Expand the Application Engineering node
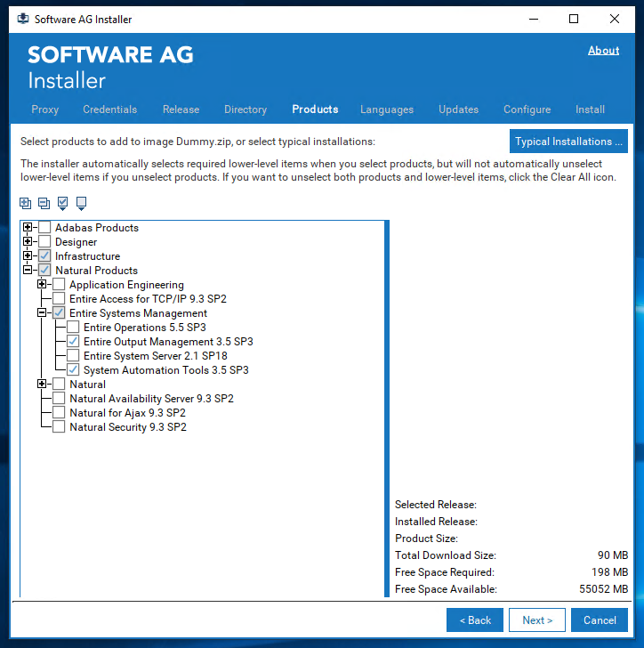 coord(42,285)
